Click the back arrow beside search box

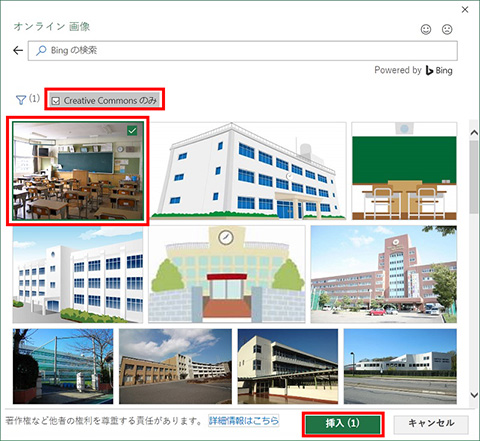point(18,50)
